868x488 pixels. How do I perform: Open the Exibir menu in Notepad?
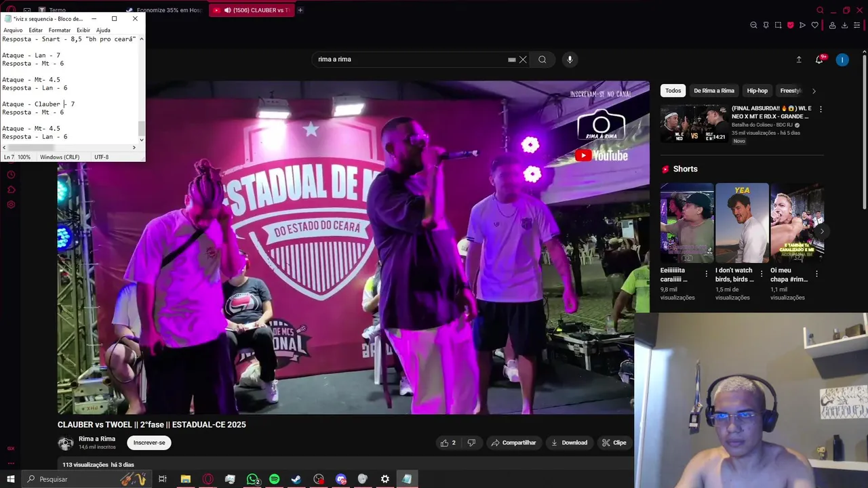coord(83,30)
